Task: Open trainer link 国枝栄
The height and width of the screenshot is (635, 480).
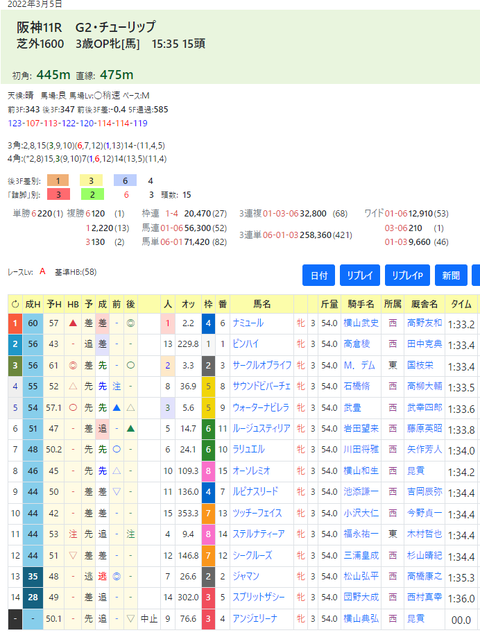Action: click(x=420, y=365)
